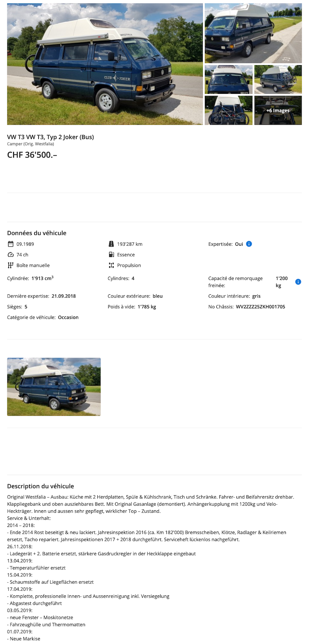Click the Couleur extérieure value bleu
This screenshot has height=644, width=309.
pyautogui.click(x=158, y=296)
